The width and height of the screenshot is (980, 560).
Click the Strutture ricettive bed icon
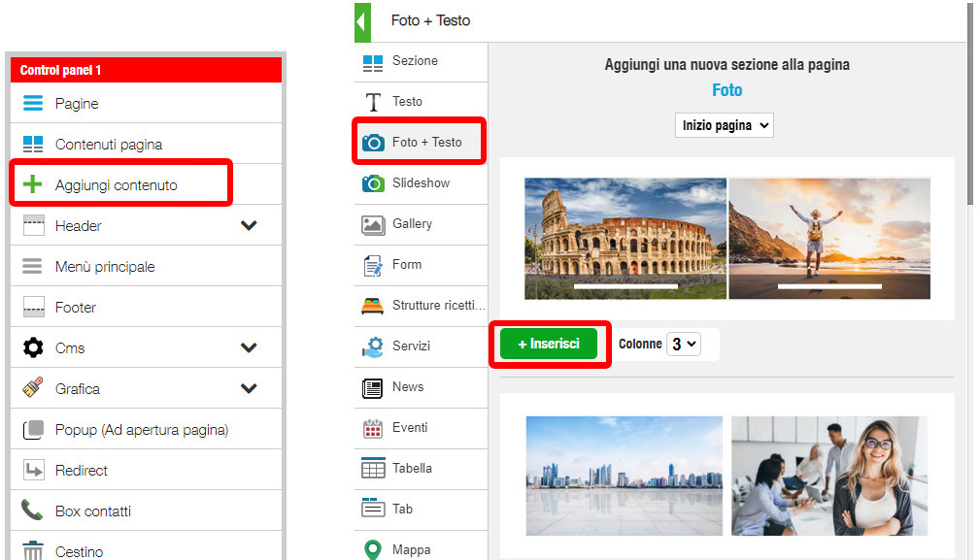point(373,306)
